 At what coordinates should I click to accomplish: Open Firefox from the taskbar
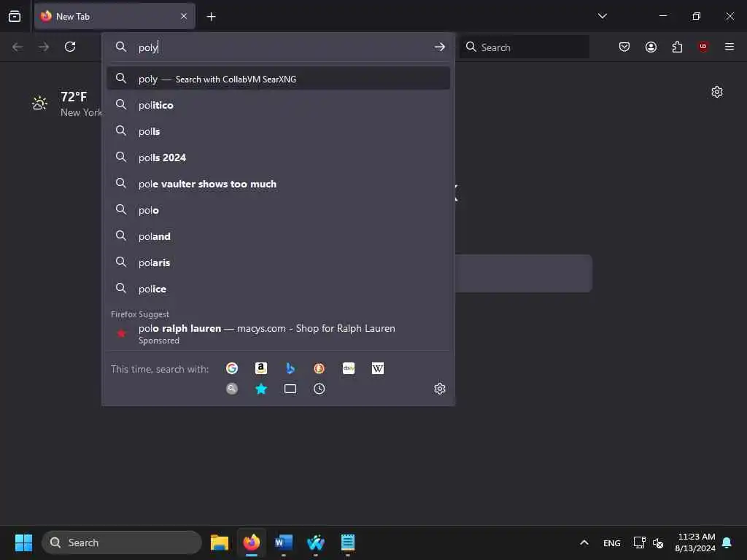click(252, 542)
